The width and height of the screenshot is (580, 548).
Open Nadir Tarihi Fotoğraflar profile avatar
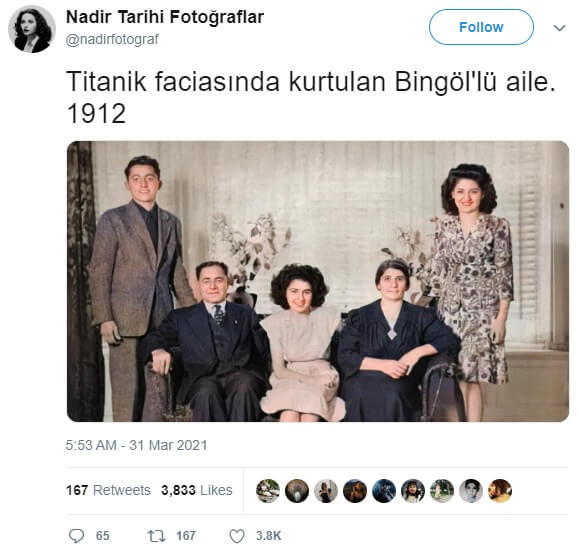32,29
